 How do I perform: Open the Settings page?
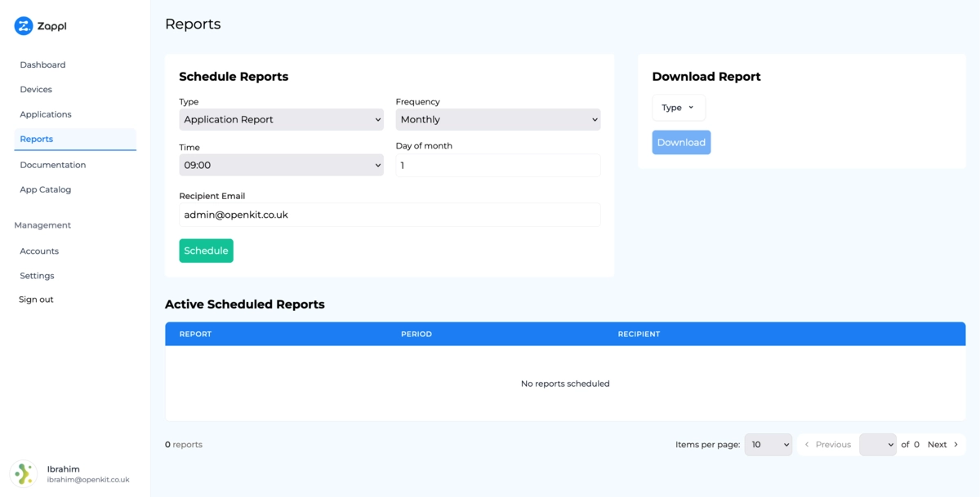(x=37, y=275)
